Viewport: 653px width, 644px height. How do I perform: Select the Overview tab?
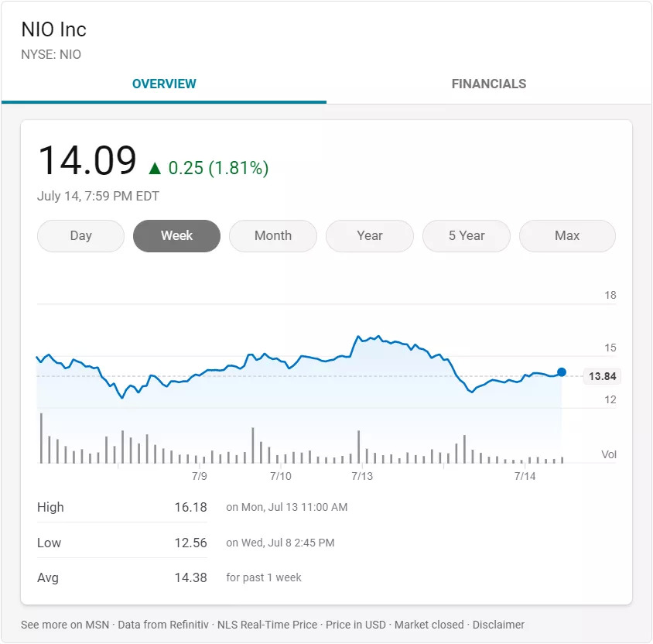(164, 84)
